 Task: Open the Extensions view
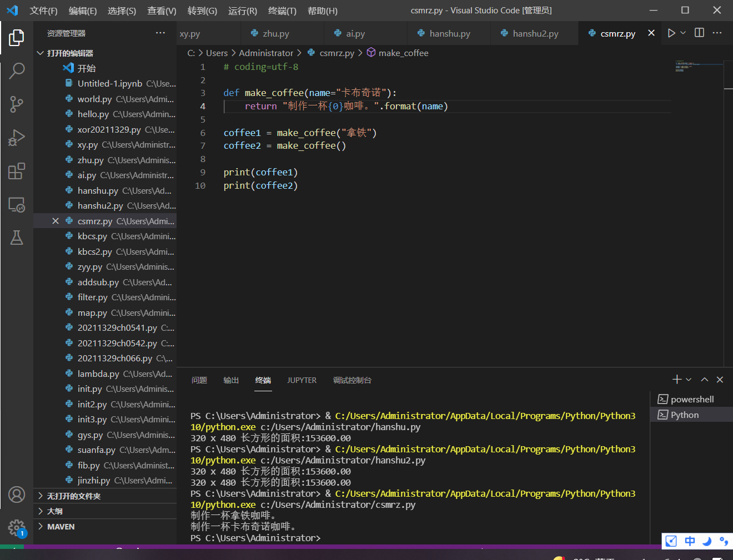pyautogui.click(x=17, y=171)
